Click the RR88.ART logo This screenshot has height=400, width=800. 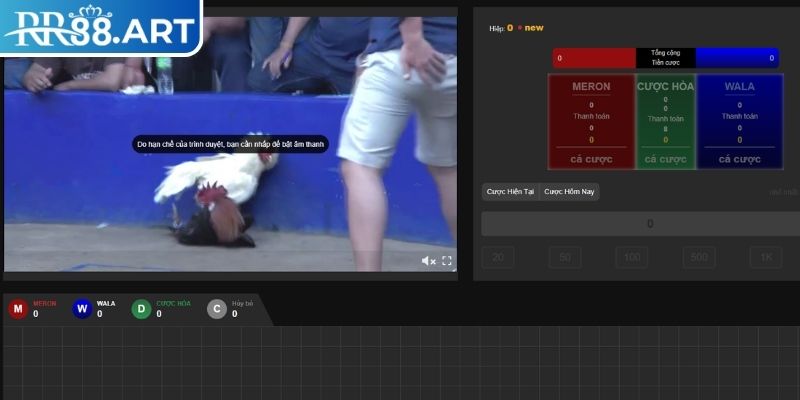100,28
